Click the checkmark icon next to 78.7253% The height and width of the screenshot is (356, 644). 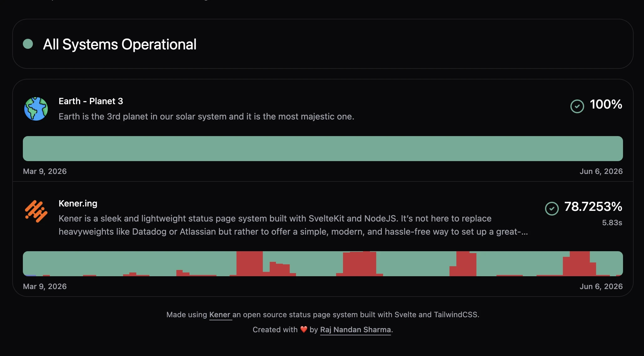coord(552,209)
